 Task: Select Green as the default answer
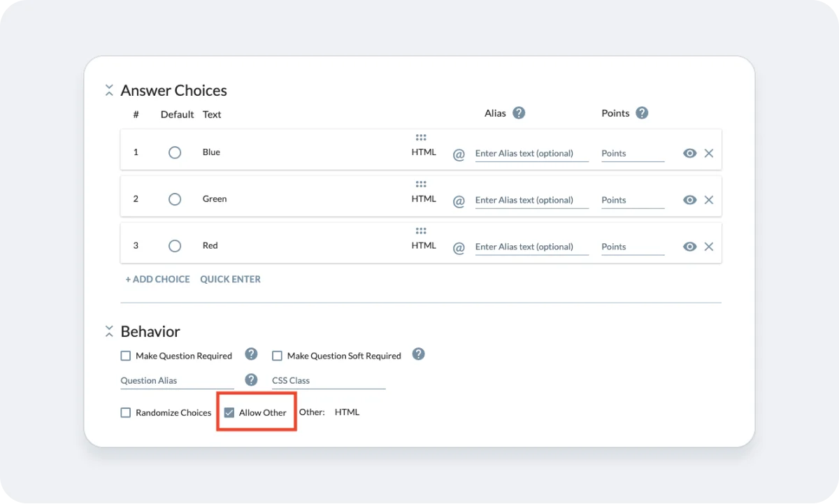175,198
